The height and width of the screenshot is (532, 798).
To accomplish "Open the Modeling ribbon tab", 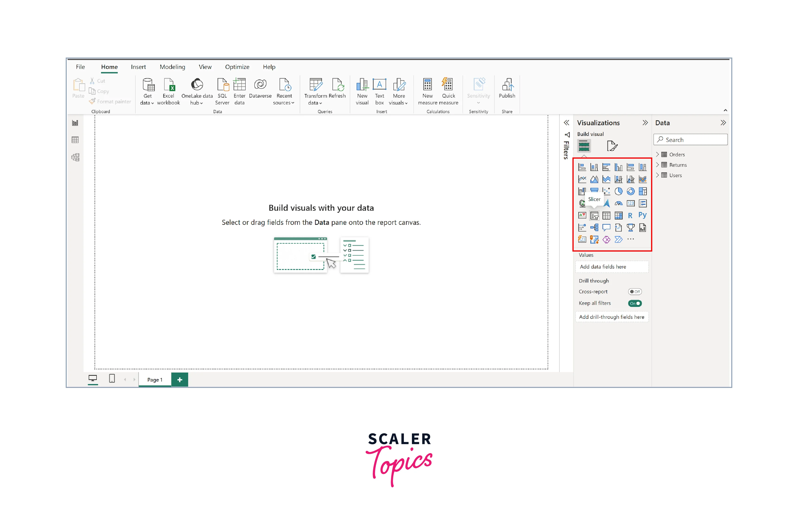I will (x=172, y=67).
